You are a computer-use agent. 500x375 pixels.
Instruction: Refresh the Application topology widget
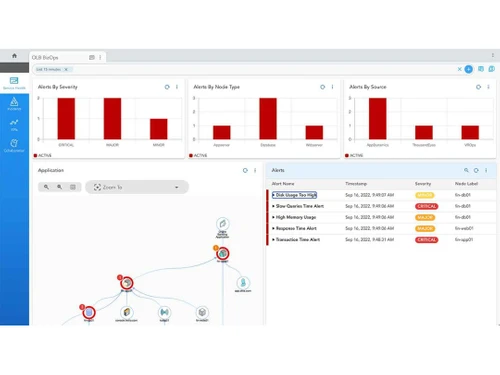245,170
